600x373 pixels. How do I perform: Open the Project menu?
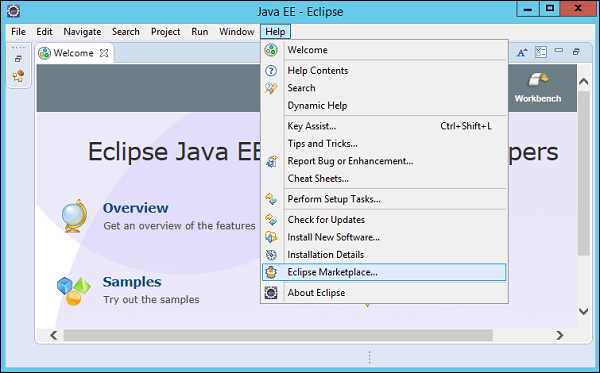165,32
